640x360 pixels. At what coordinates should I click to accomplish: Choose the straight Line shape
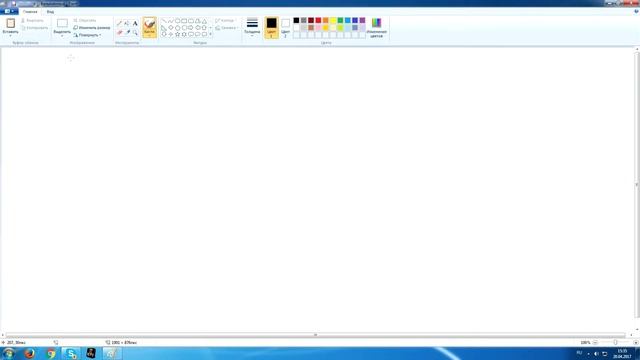164,21
